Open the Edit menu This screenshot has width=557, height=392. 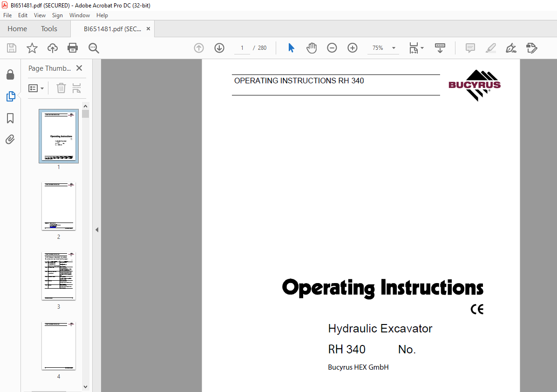coord(23,15)
